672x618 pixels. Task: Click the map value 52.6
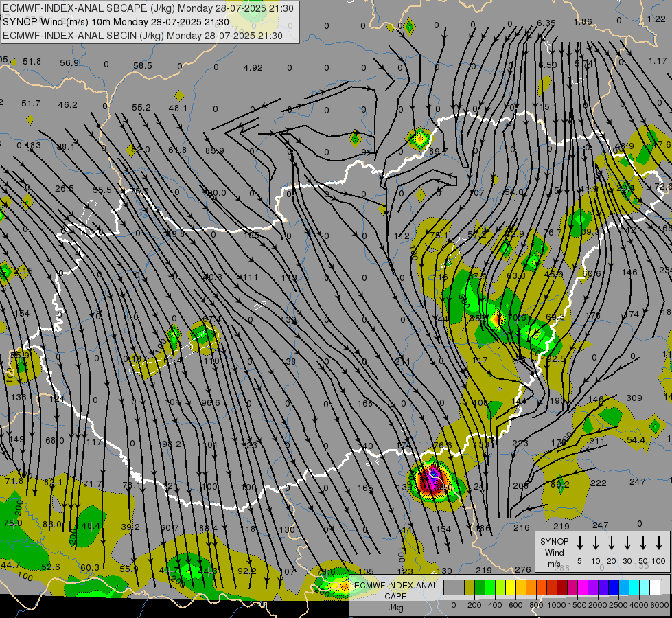coord(51,567)
